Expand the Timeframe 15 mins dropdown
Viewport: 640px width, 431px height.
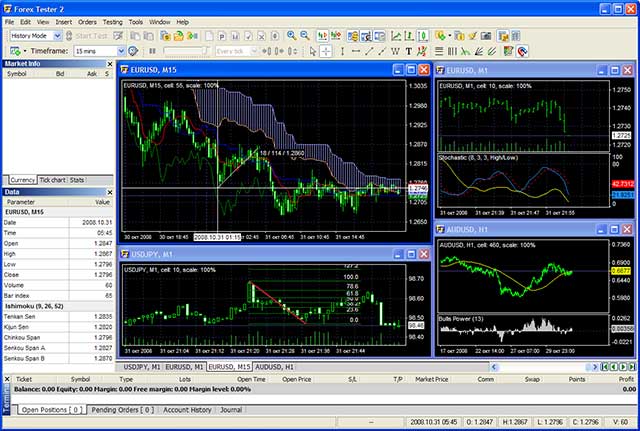coord(121,51)
